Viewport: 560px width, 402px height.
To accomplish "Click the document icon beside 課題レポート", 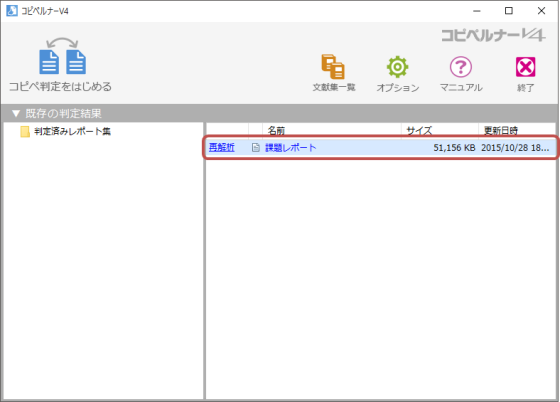I will click(256, 147).
